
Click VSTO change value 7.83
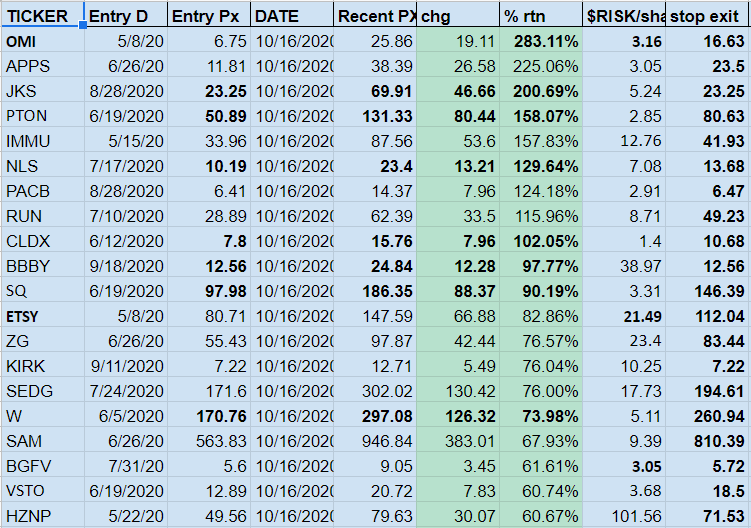pyautogui.click(x=458, y=491)
